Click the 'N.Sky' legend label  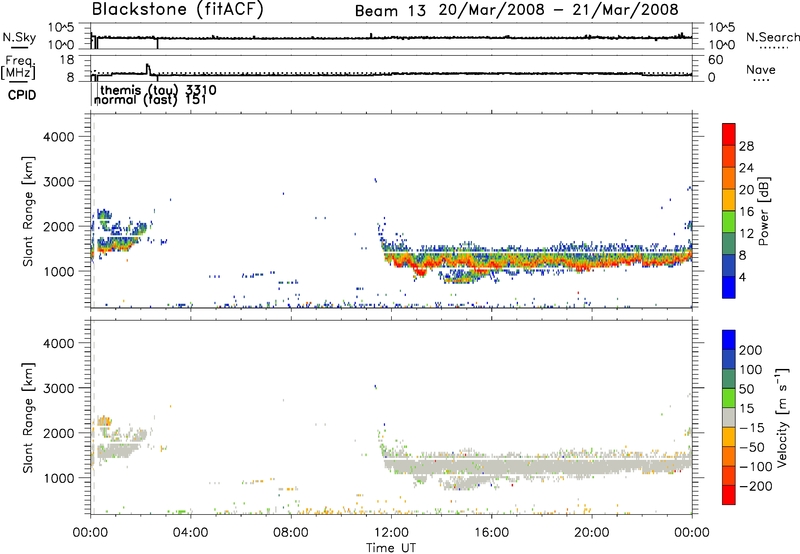[19, 37]
